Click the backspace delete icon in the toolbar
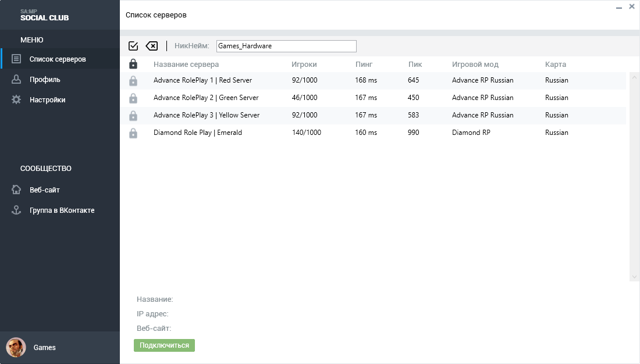The height and width of the screenshot is (364, 640). click(x=152, y=46)
